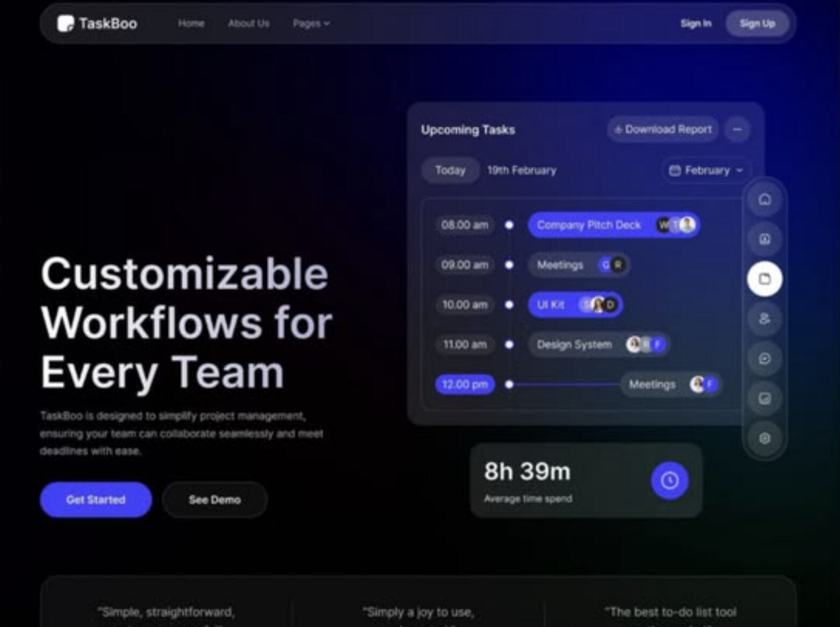The width and height of the screenshot is (840, 627).
Task: Select the folder icon in the sidebar
Action: (x=764, y=279)
